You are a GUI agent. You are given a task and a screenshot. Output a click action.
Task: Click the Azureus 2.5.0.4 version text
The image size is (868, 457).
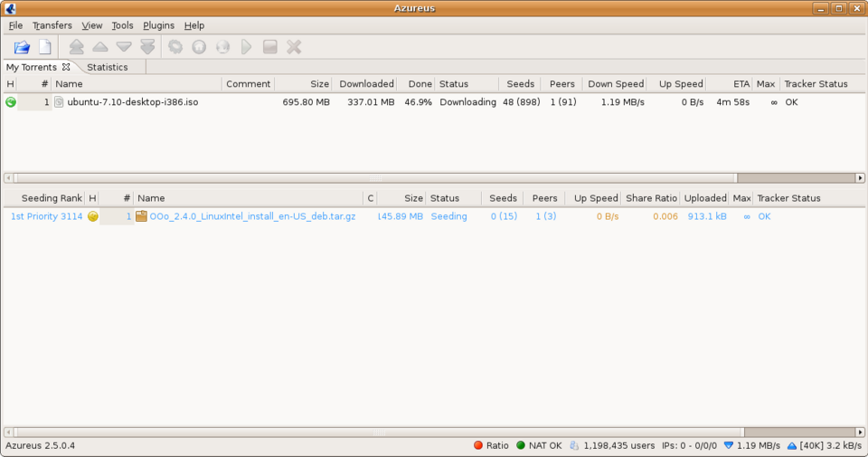(41, 445)
